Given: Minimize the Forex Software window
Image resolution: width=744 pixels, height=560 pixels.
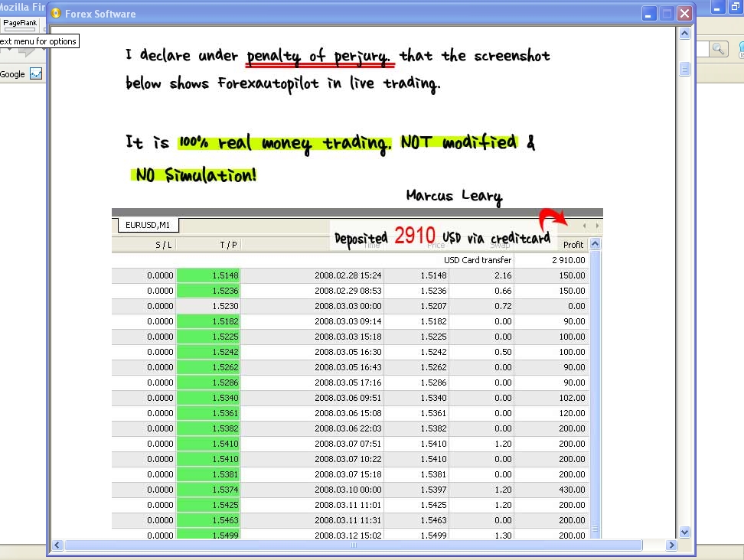Looking at the screenshot, I should [x=648, y=13].
